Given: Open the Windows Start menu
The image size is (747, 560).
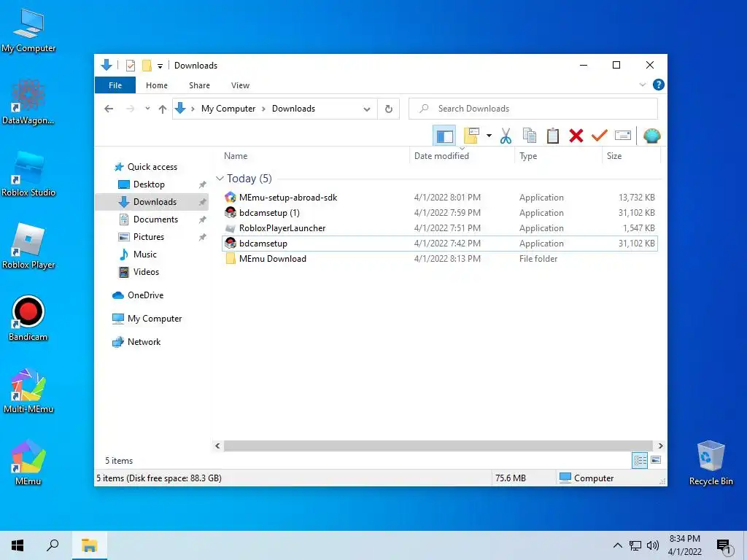Looking at the screenshot, I should click(18, 545).
